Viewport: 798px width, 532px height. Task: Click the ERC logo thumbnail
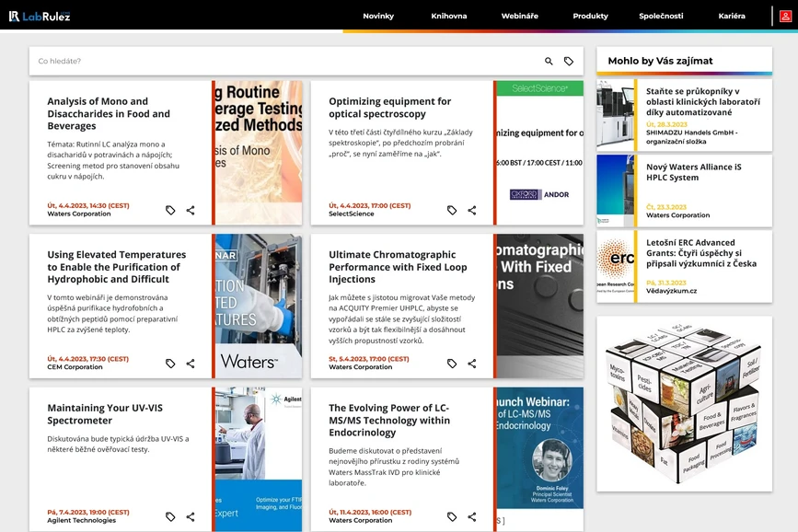point(615,267)
